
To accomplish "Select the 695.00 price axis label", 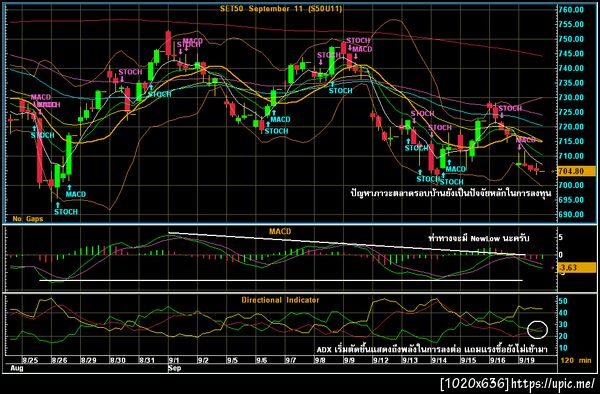I will 571,200.
